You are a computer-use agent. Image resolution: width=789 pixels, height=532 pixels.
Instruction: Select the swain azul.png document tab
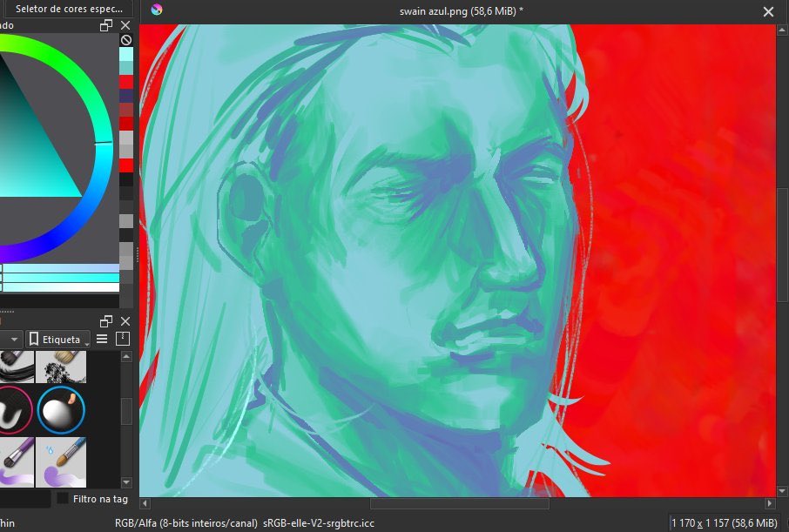point(461,11)
